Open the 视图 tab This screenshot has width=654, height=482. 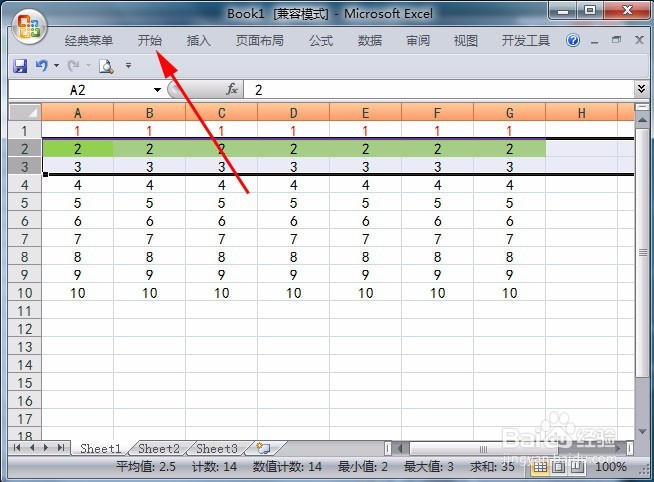click(x=465, y=40)
